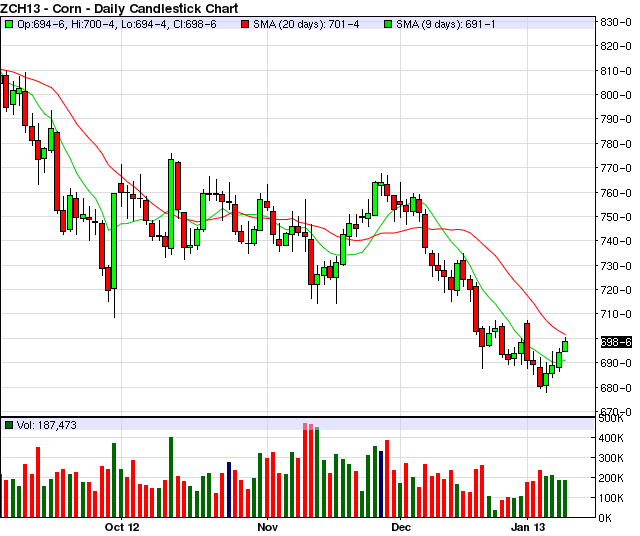Click the 760-0 price axis label
The height and width of the screenshot is (536, 640).
[616, 193]
